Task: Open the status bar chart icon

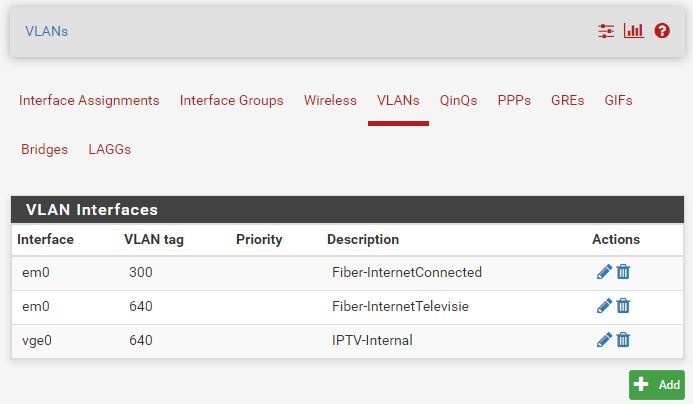Action: 633,31
